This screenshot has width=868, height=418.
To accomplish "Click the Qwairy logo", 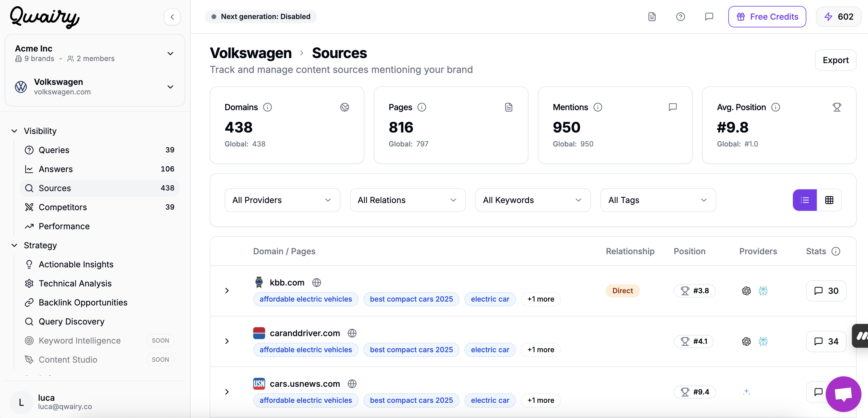I will point(44,17).
